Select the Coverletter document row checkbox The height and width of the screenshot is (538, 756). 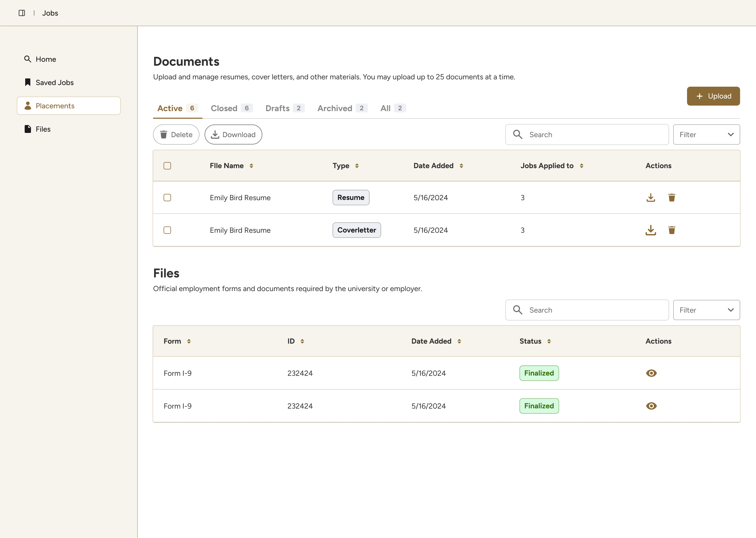coord(167,230)
